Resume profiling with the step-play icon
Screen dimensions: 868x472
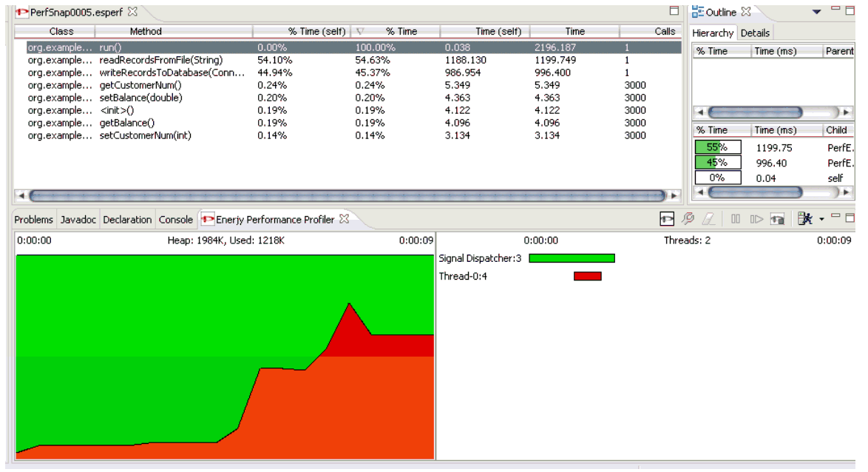tap(756, 219)
